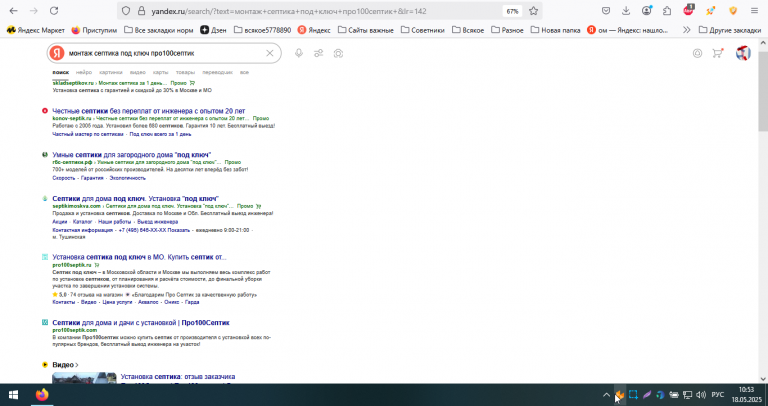Expand the Видео results section

[65, 365]
